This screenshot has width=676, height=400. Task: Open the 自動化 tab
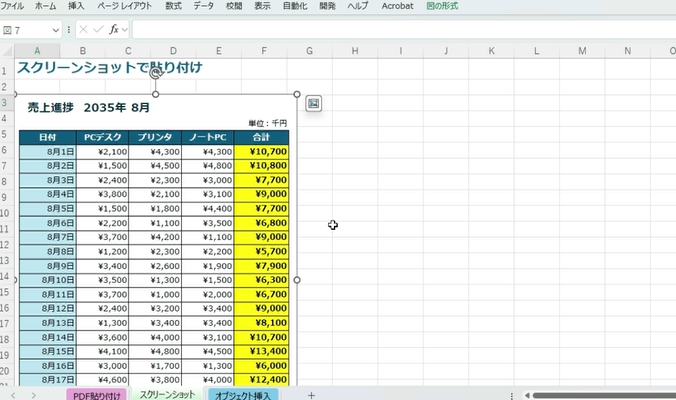295,6
